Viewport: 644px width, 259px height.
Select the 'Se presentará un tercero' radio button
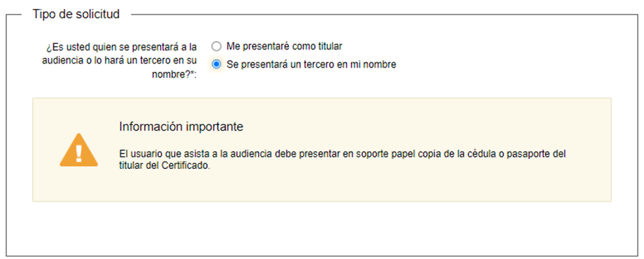pyautogui.click(x=217, y=64)
